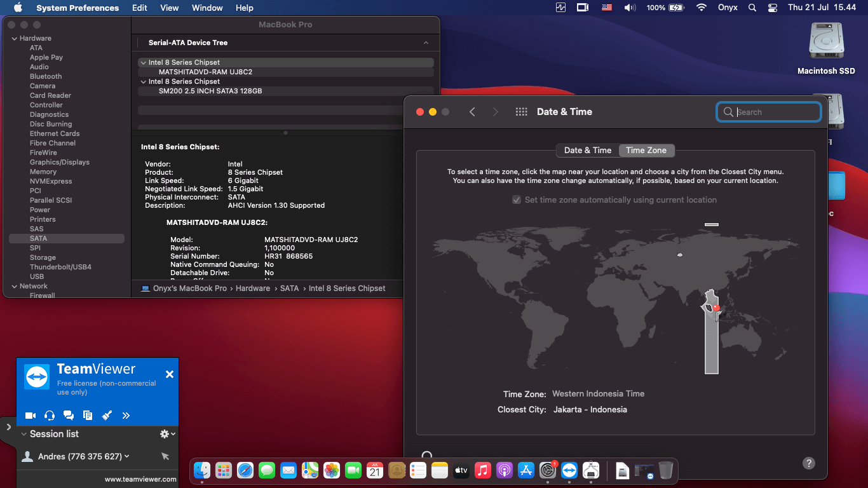The height and width of the screenshot is (488, 868).
Task: Toggle Set time zone automatically checkbox
Action: (x=517, y=200)
